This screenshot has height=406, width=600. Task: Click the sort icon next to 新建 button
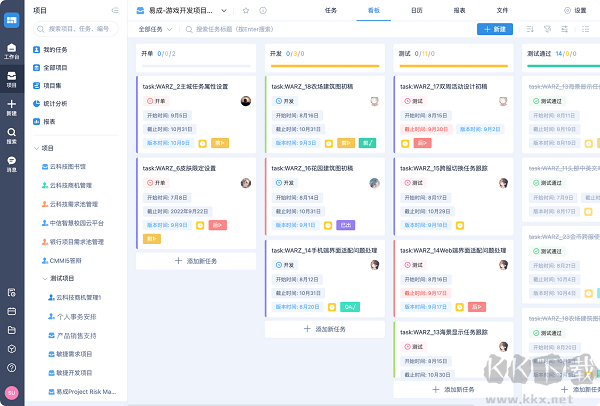530,29
